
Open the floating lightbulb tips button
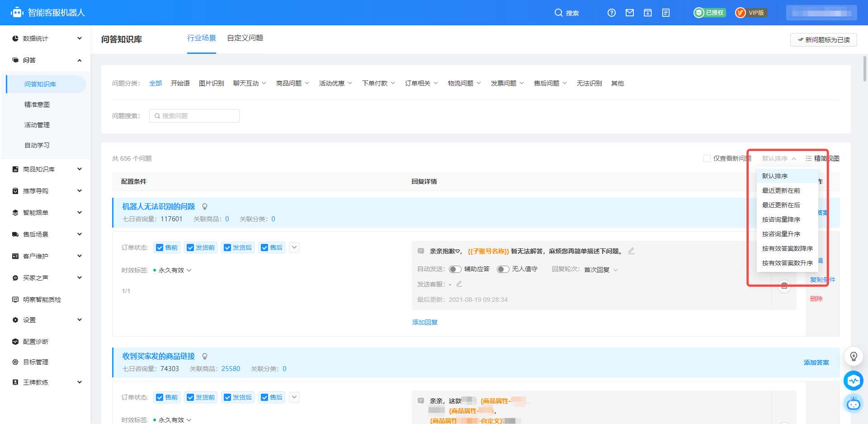point(854,357)
